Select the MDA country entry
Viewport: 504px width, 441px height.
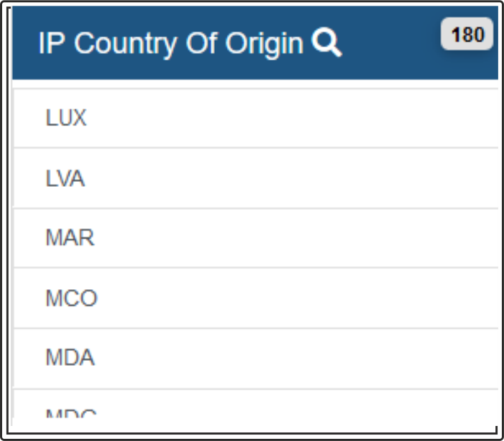point(256,359)
